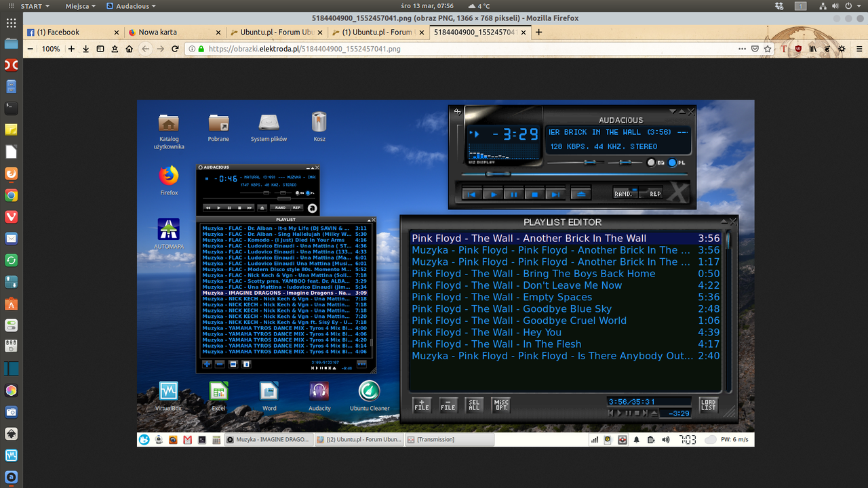868x488 pixels.
Task: Open the page actions three-dots menu
Action: [x=741, y=49]
